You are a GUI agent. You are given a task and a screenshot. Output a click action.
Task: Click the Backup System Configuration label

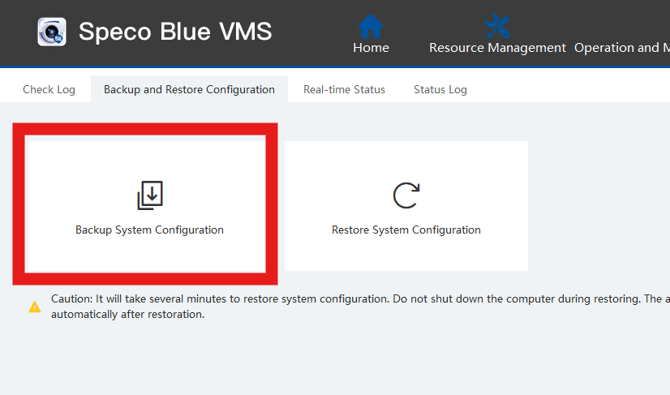coord(150,230)
